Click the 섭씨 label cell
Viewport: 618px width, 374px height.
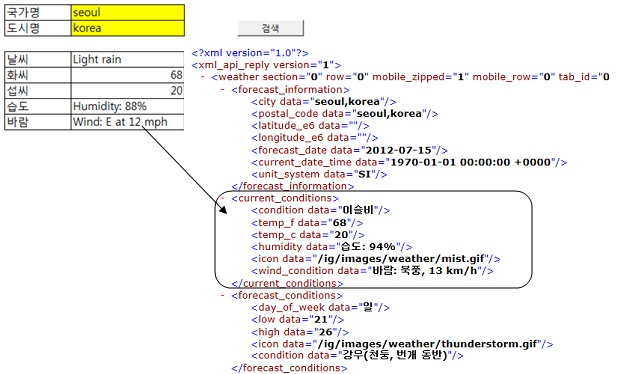pos(38,91)
